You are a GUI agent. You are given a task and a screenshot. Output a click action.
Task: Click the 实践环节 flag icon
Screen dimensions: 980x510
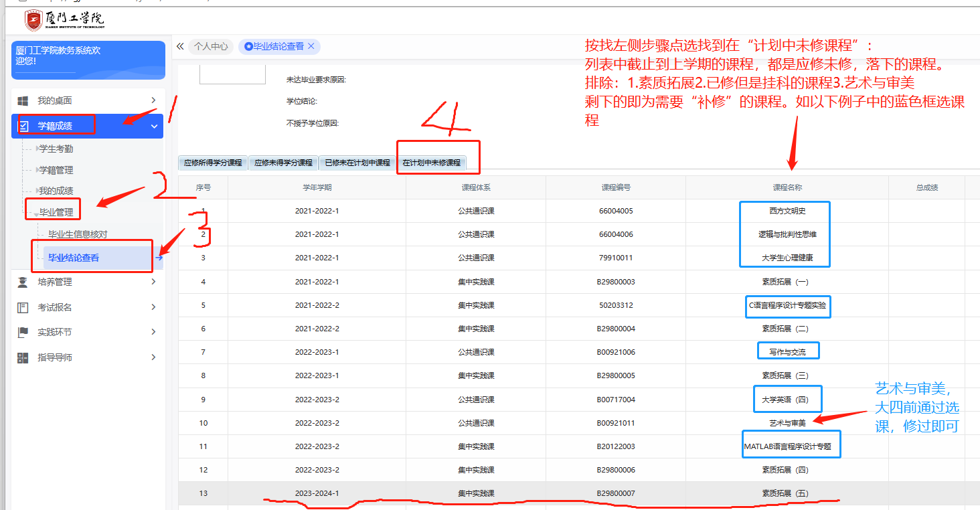(x=23, y=332)
